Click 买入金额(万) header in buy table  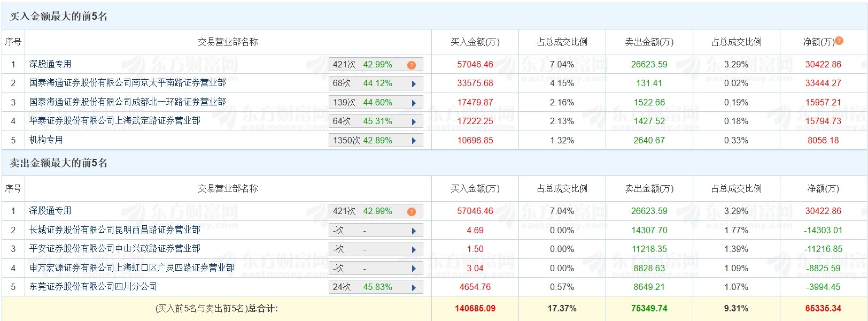pyautogui.click(x=475, y=42)
